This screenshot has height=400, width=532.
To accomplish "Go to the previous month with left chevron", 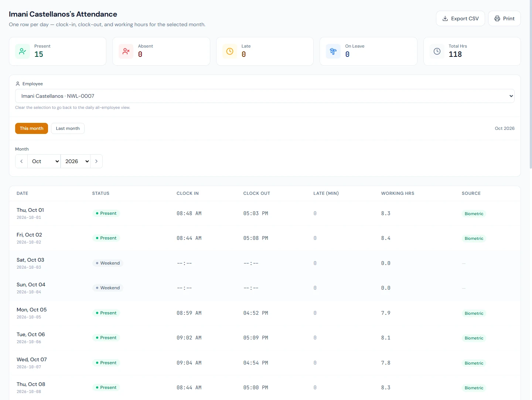I will [x=21, y=161].
